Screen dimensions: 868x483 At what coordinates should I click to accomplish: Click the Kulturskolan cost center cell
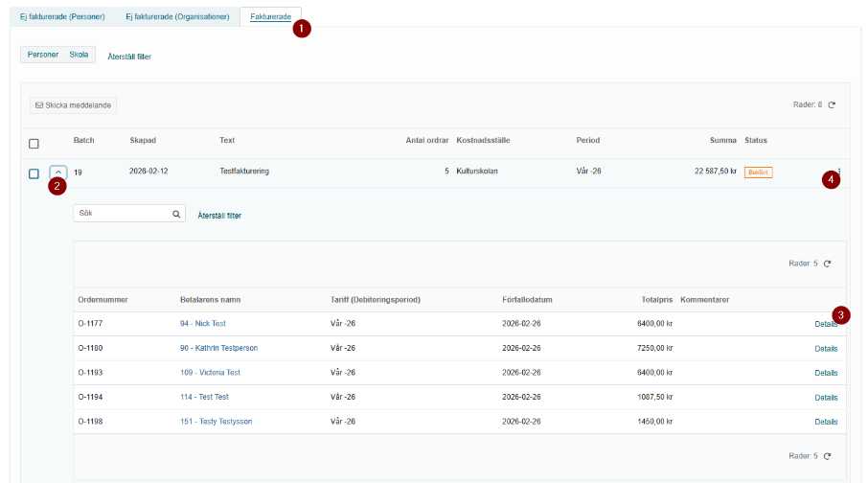coord(476,172)
